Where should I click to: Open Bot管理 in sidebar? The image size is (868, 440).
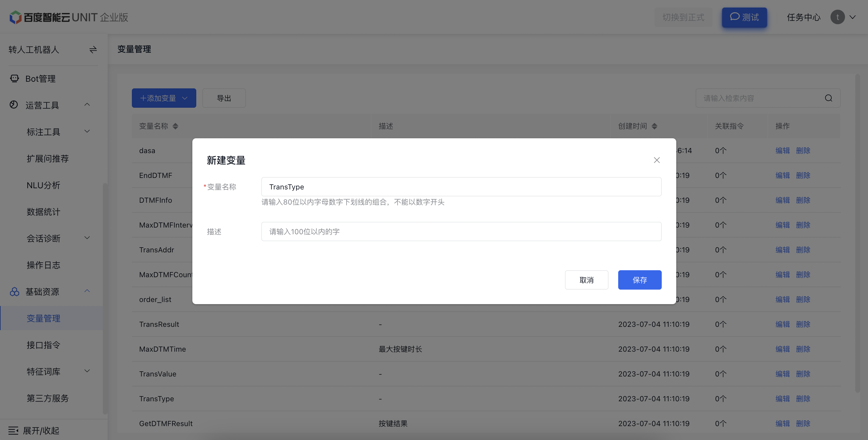(x=41, y=79)
